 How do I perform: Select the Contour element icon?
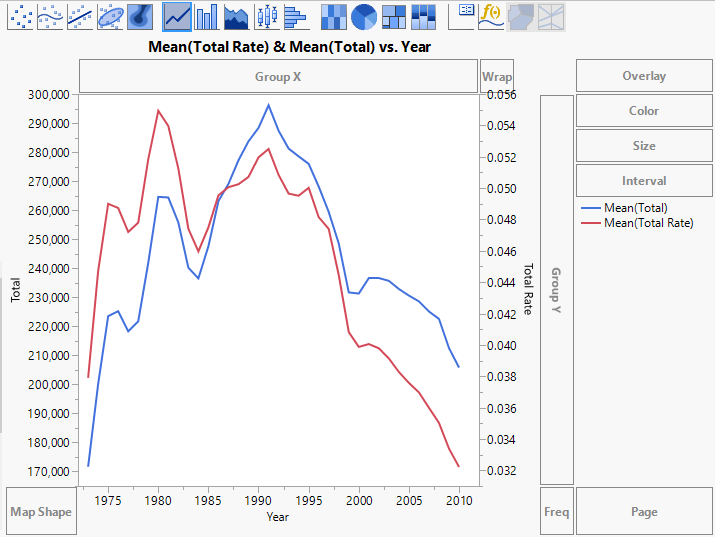coord(140,16)
